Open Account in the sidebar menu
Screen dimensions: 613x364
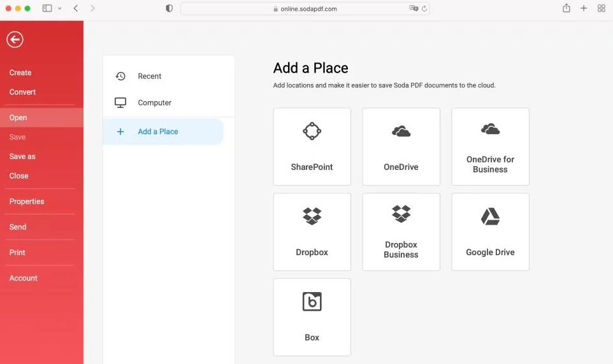pos(24,278)
